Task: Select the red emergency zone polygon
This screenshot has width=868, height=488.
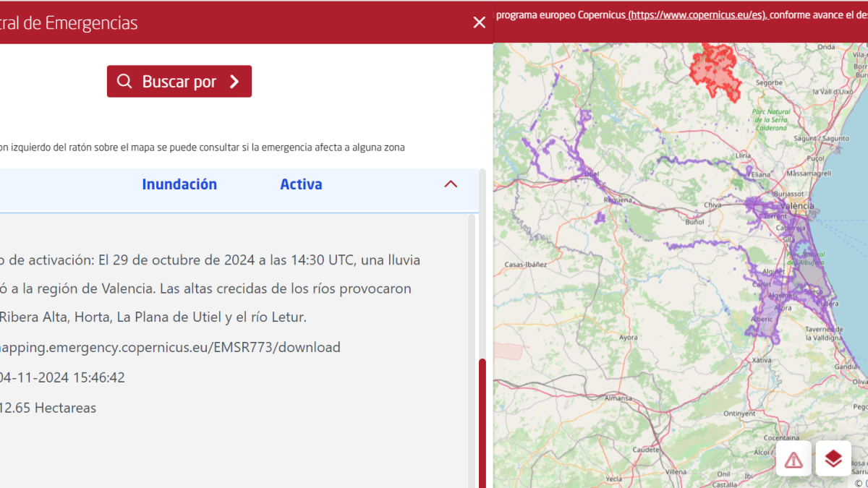Action: point(715,69)
